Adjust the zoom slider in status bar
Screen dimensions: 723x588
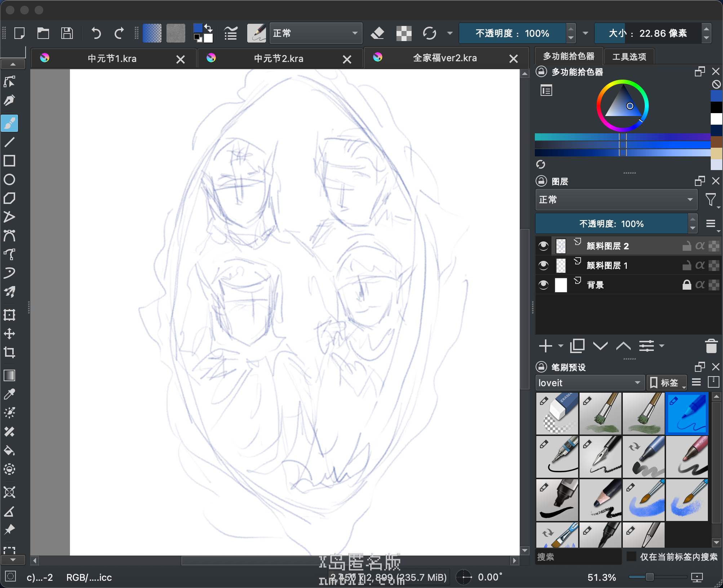click(649, 577)
